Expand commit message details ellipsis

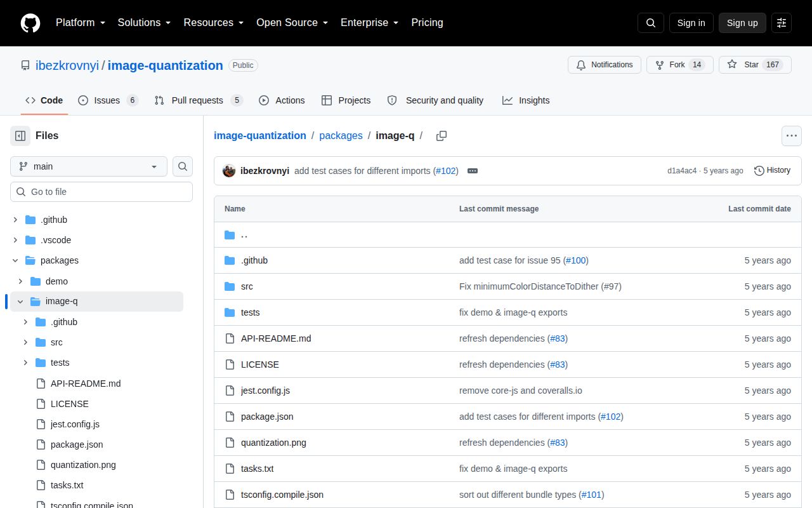(472, 171)
